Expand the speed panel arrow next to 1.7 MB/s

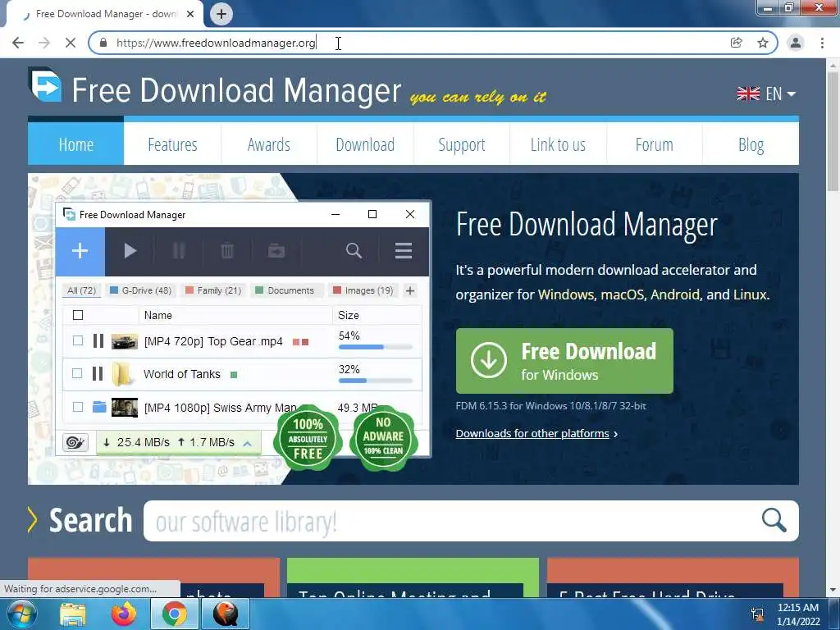pos(248,443)
